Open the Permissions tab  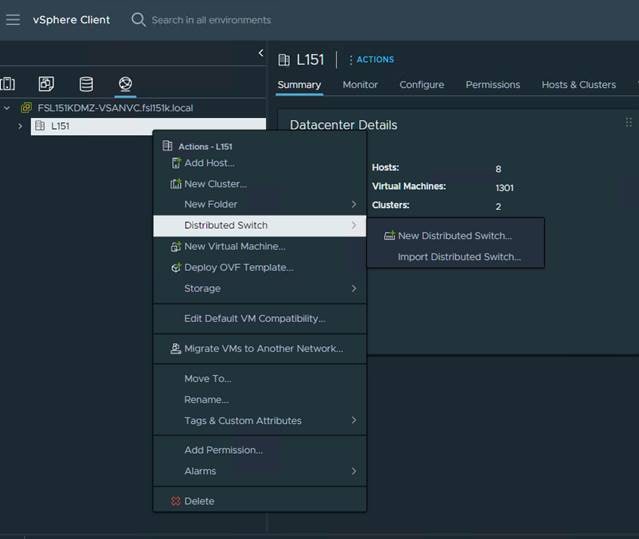[x=493, y=85]
